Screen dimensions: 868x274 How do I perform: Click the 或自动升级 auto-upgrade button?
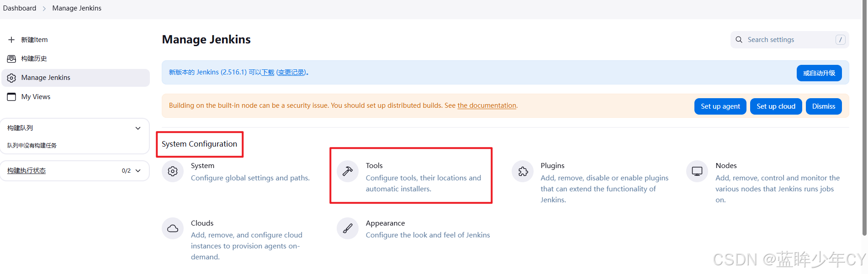[819, 73]
